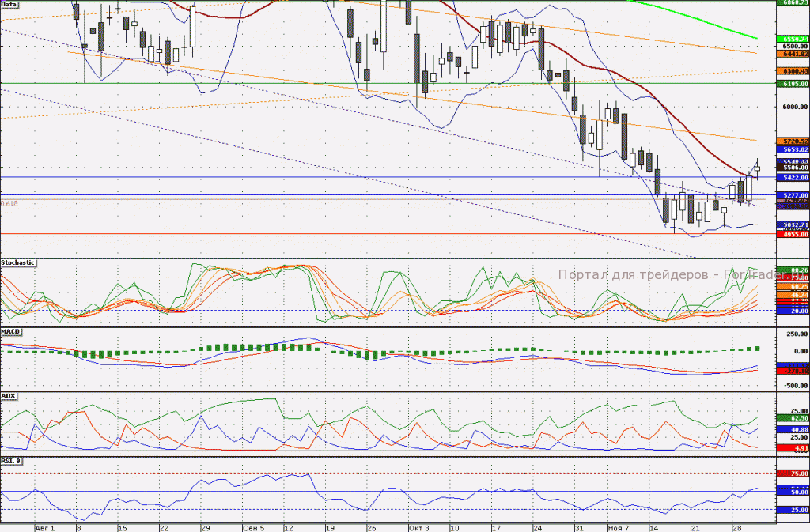Click the RSI, 9 panel label
The image size is (810, 532).
coord(11,460)
